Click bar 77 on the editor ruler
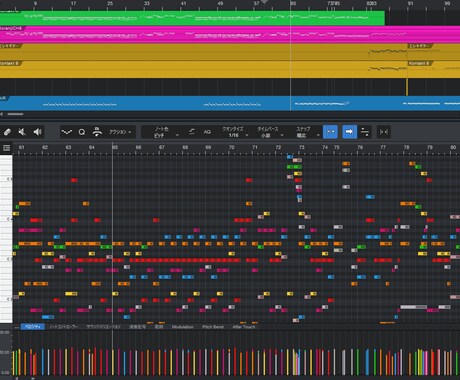Image resolution: width=460 pixels, height=380 pixels. [383, 147]
